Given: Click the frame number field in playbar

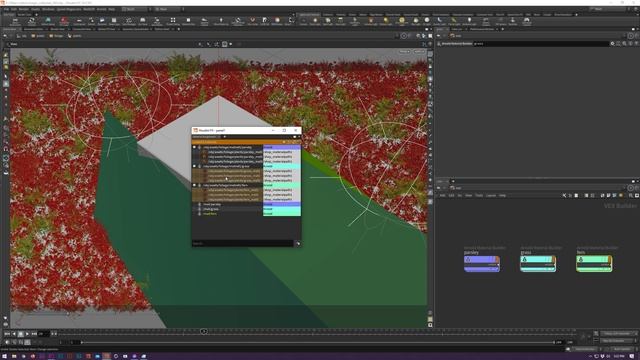Looking at the screenshot, I should click(x=43, y=334).
